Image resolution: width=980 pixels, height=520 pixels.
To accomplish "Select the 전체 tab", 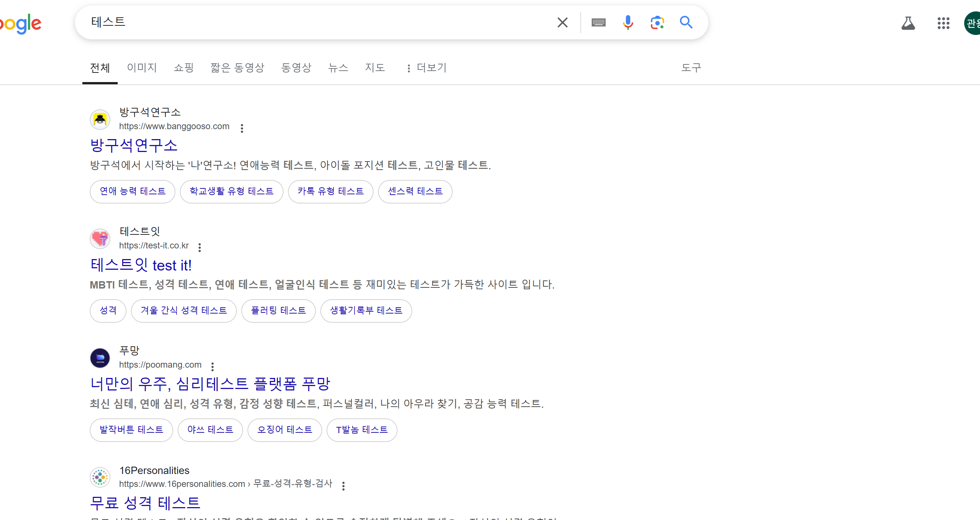I will click(x=100, y=68).
